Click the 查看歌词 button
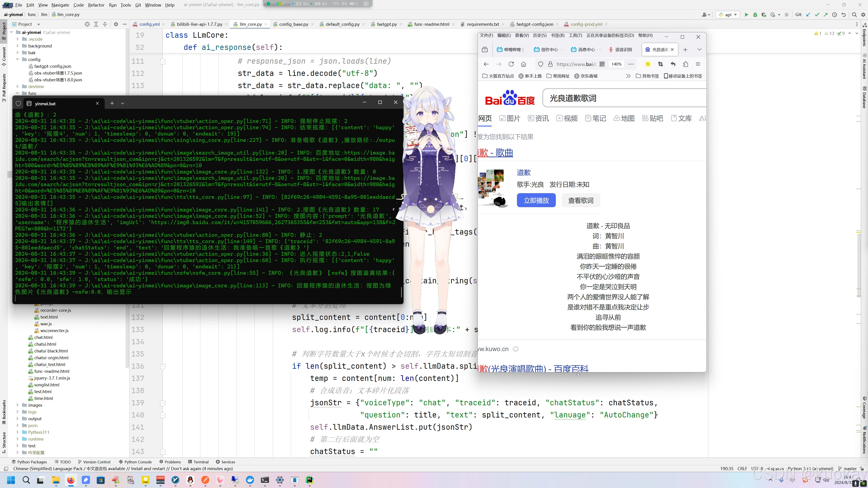 (x=580, y=200)
